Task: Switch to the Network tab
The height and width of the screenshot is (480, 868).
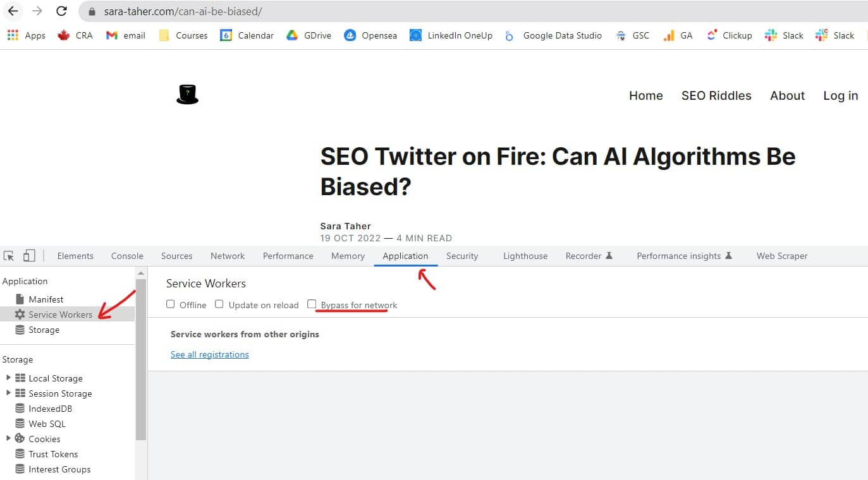Action: point(227,256)
